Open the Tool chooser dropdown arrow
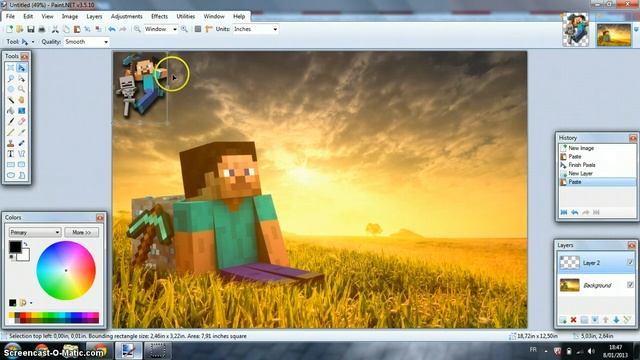 click(x=33, y=42)
